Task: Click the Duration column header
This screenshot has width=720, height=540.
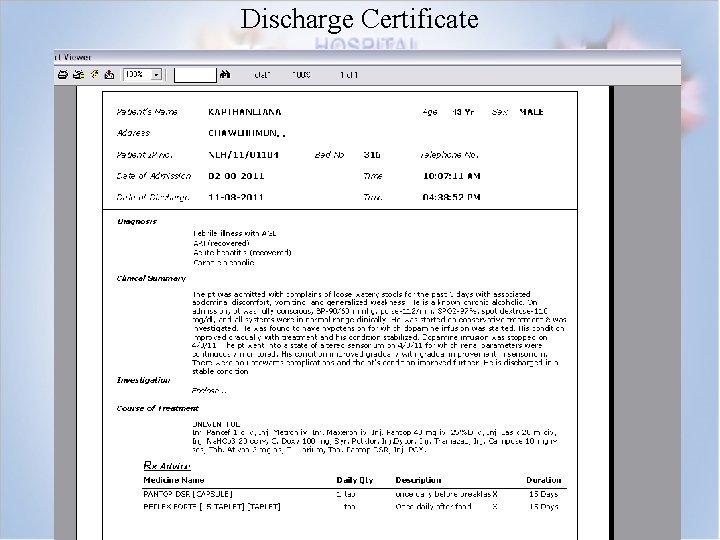Action: [544, 480]
